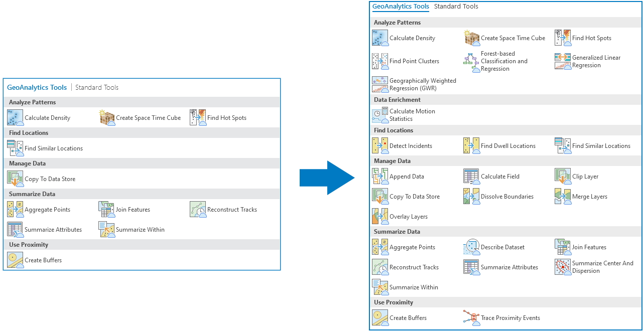This screenshot has height=334, width=644.
Task: Select Append Data icon
Action: point(380,177)
